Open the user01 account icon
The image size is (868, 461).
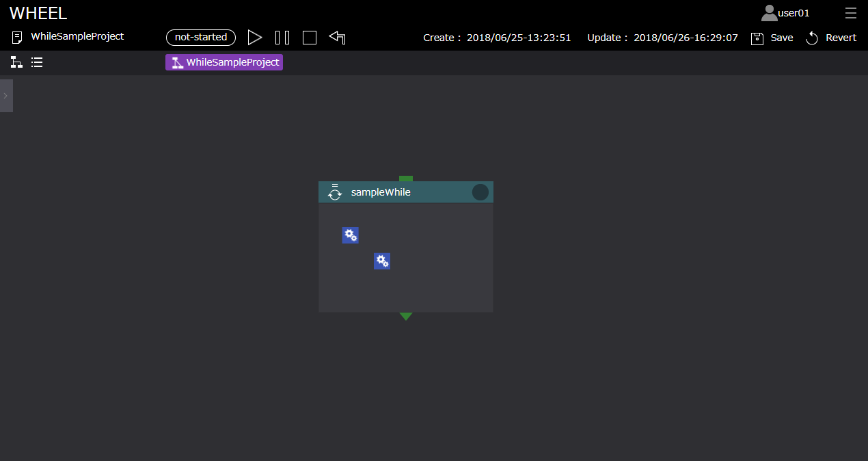point(770,13)
